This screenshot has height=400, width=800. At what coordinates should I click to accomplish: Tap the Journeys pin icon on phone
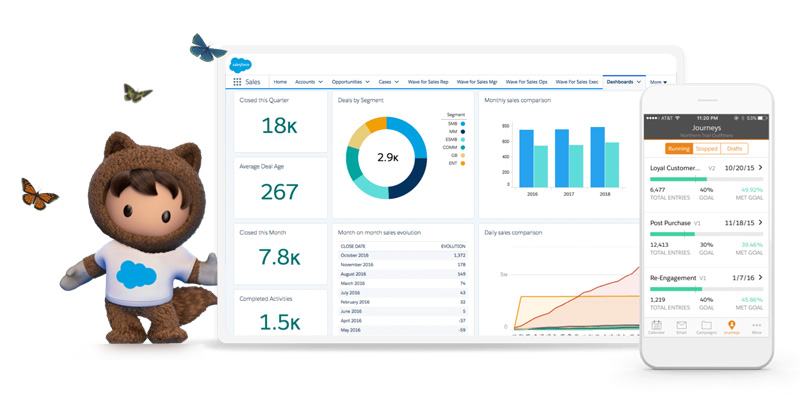tap(731, 324)
